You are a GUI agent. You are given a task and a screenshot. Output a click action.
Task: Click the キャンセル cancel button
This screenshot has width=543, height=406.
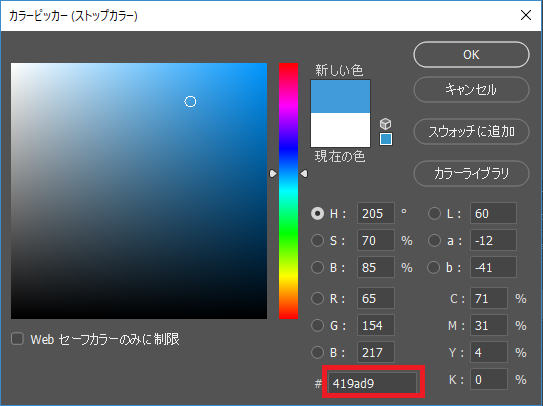471,90
